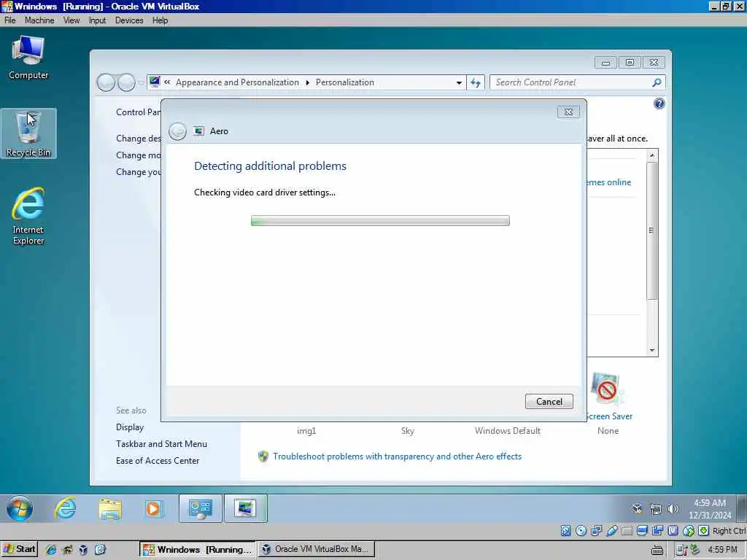747x560 pixels.
Task: Open Windows Explorer folder in taskbar
Action: coord(110,508)
